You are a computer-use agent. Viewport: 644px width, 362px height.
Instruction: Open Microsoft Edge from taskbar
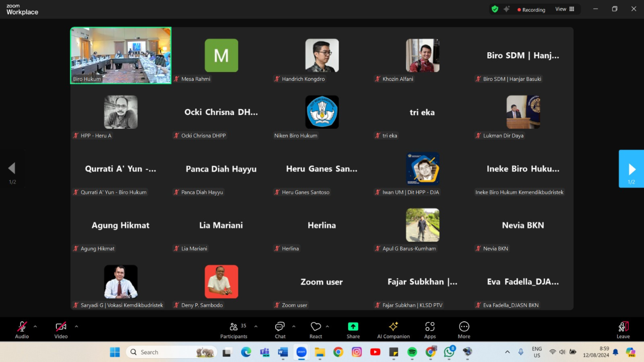pos(246,352)
